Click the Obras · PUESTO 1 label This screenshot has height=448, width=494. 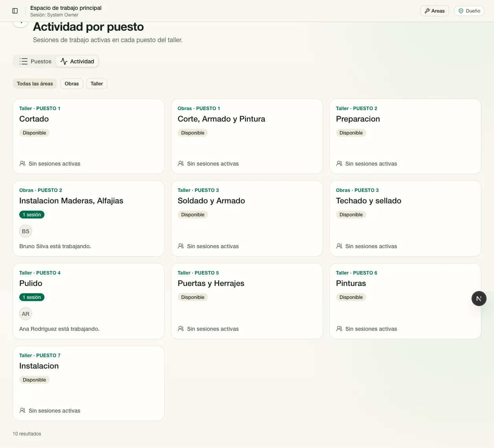(199, 109)
